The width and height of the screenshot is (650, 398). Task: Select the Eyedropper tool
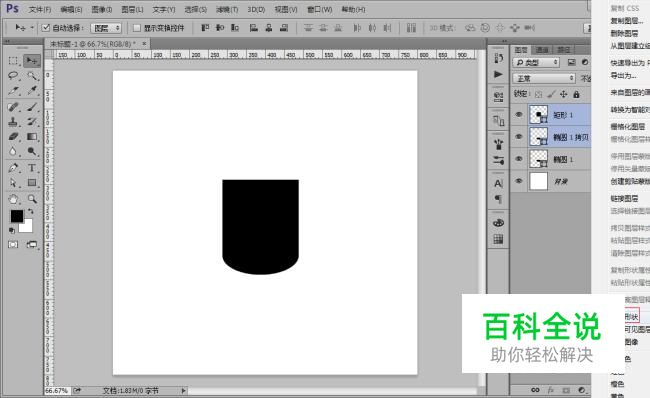coord(32,91)
